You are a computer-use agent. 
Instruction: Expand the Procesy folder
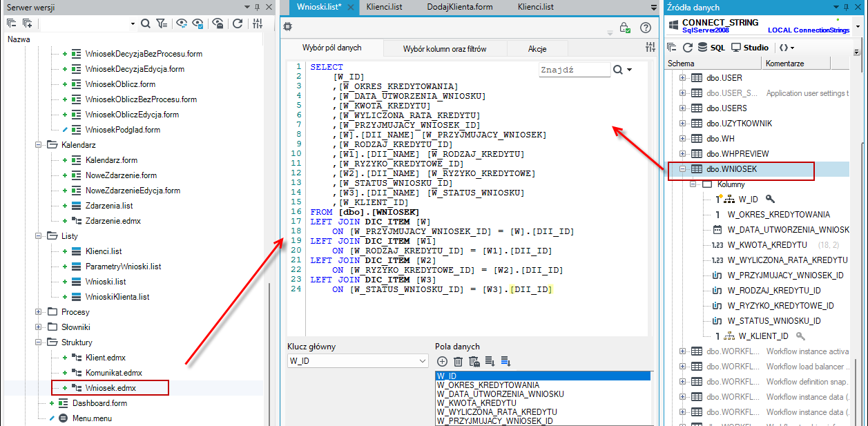[38, 312]
